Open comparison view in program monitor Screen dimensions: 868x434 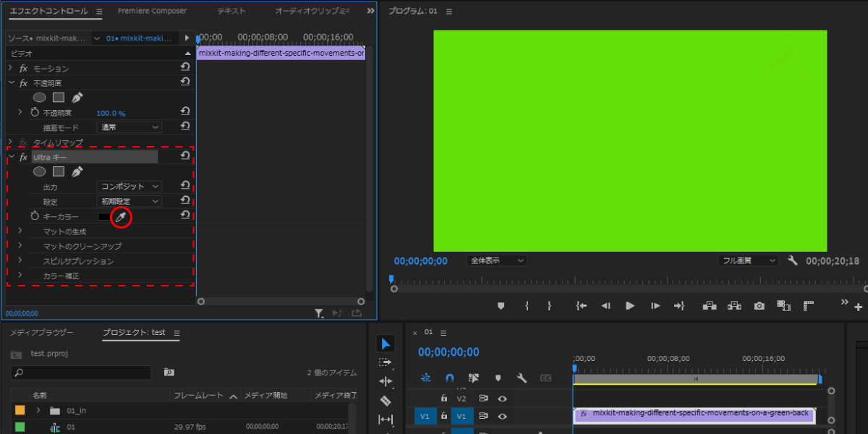(x=783, y=306)
